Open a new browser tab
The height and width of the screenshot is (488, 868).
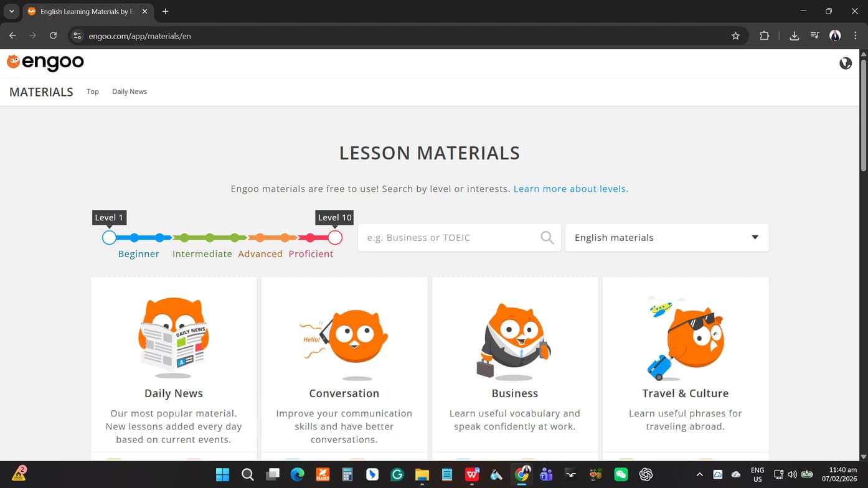(x=165, y=11)
